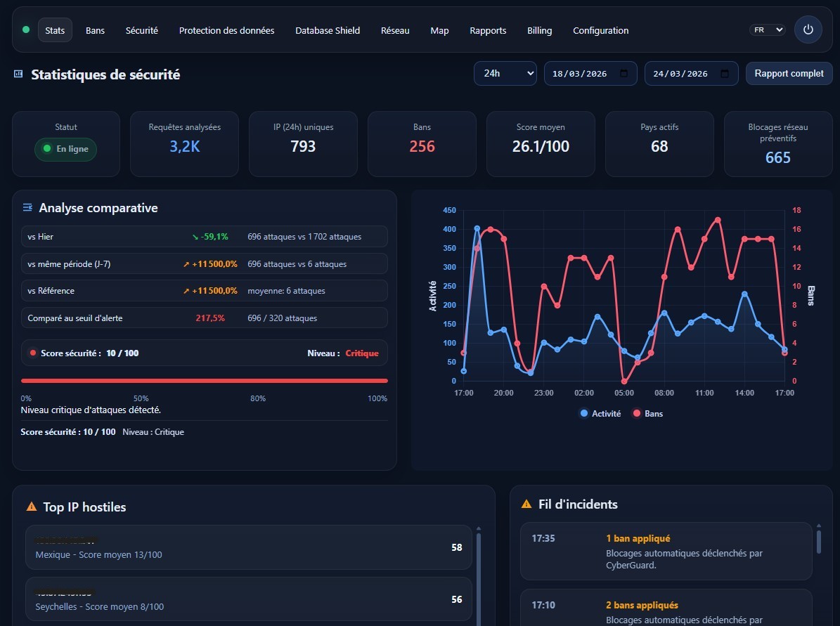Expand the vs Hier comparison row
This screenshot has width=840, height=626.
click(204, 237)
